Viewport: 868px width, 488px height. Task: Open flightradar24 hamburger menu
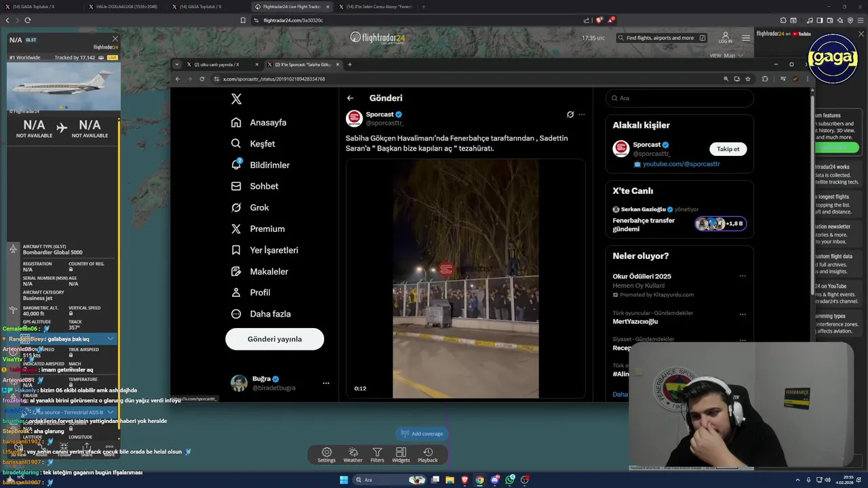(746, 38)
